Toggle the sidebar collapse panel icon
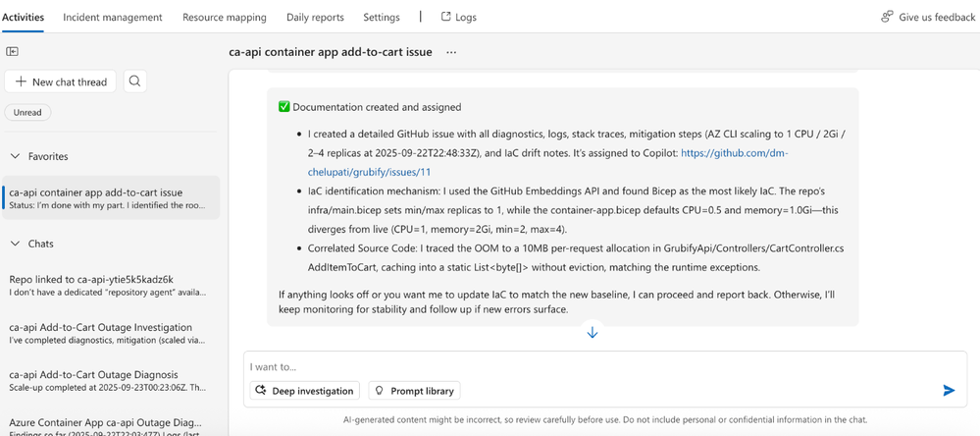Viewport: 980px width, 436px height. (13, 51)
